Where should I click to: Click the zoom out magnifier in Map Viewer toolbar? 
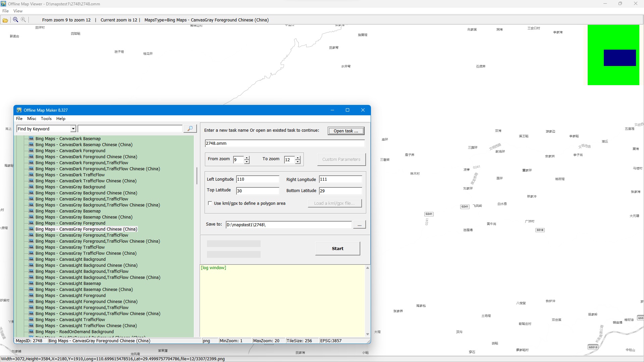click(15, 20)
